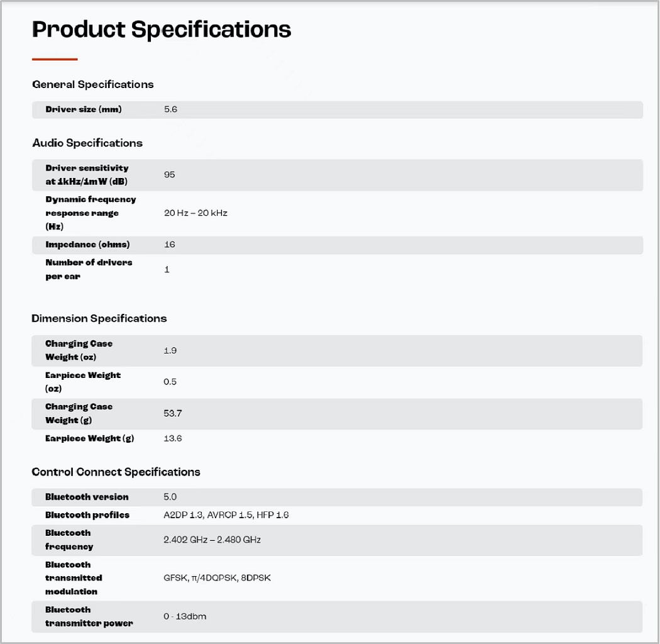Select the A2DP 1.3, AVRCP 1.5, HFP 1.6 value

[x=226, y=515]
